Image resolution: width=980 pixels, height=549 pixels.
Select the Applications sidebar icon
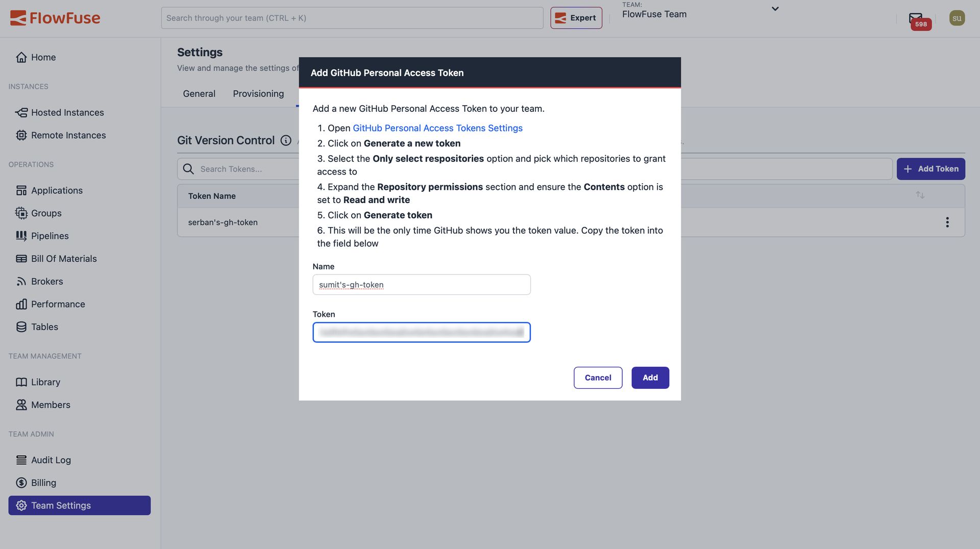pos(21,190)
